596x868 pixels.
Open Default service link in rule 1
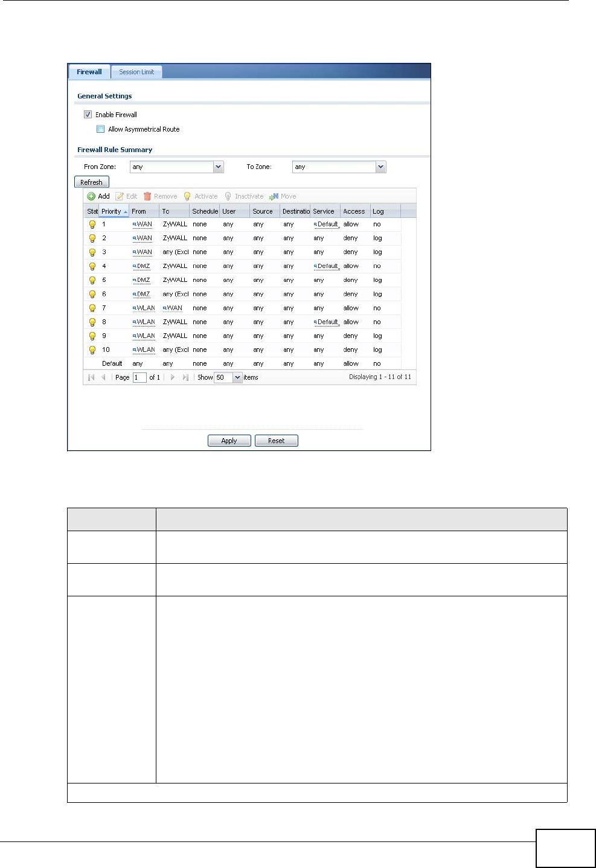pos(326,224)
